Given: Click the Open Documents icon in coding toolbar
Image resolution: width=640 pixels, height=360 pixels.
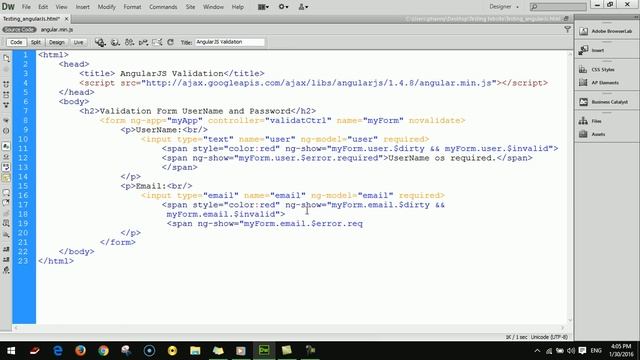Looking at the screenshot, I should [x=6, y=58].
